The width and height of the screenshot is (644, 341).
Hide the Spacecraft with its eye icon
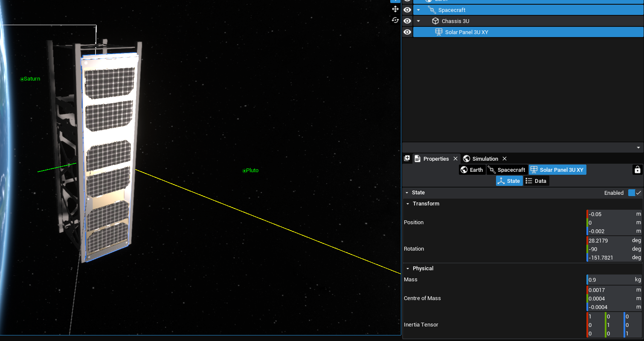(407, 10)
